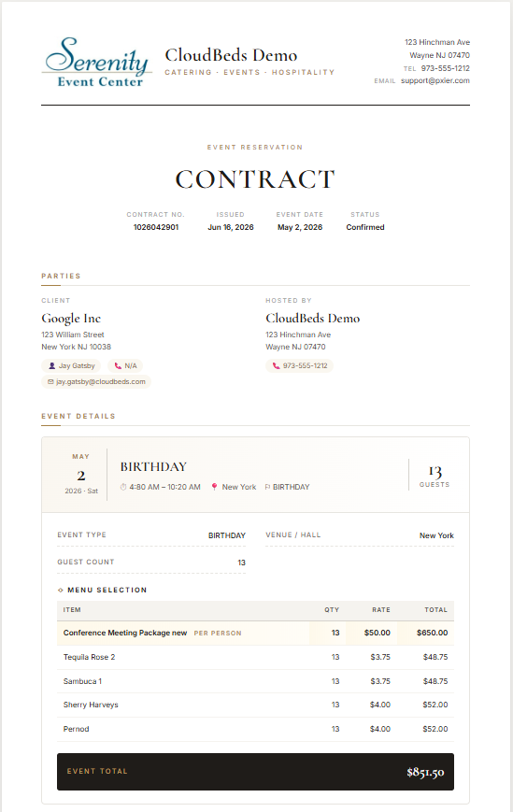Click the Event Total black bar
Viewport: 513px width, 812px height.
255,772
